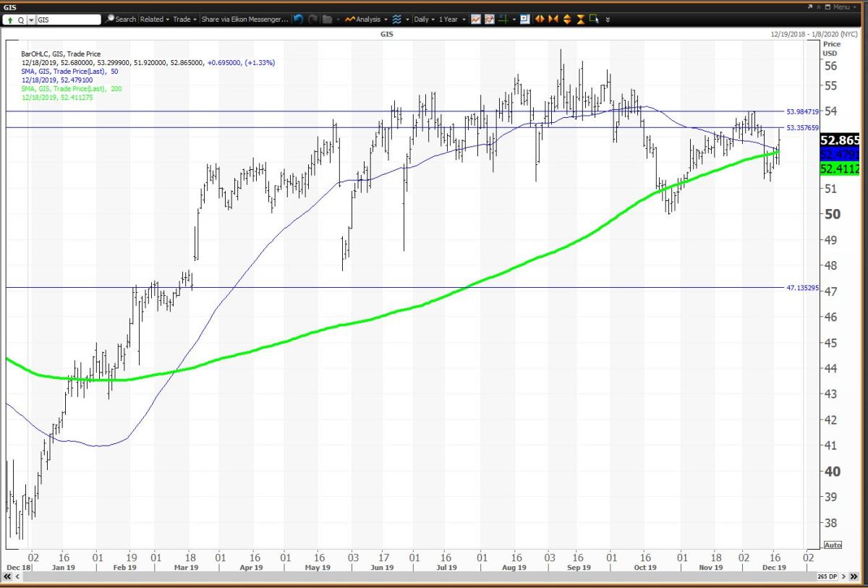Screen dimensions: 868x588
Task: Click the expand horizontally orange arrows icon
Action: [539, 20]
